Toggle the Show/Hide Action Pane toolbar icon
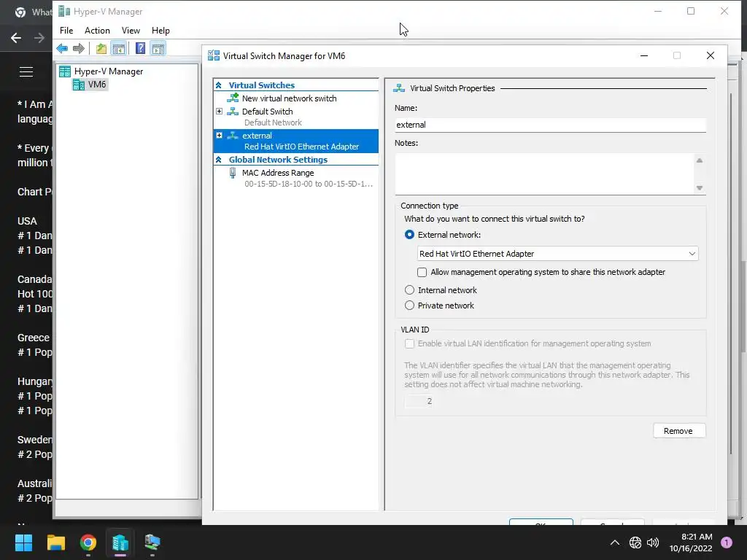 158,48
